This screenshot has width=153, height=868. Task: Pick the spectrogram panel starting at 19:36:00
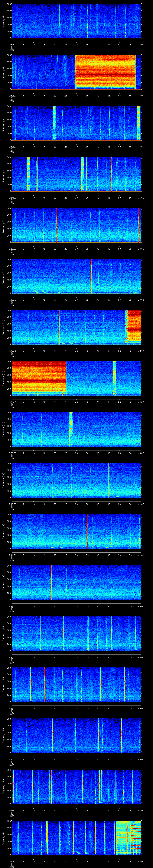76,276
